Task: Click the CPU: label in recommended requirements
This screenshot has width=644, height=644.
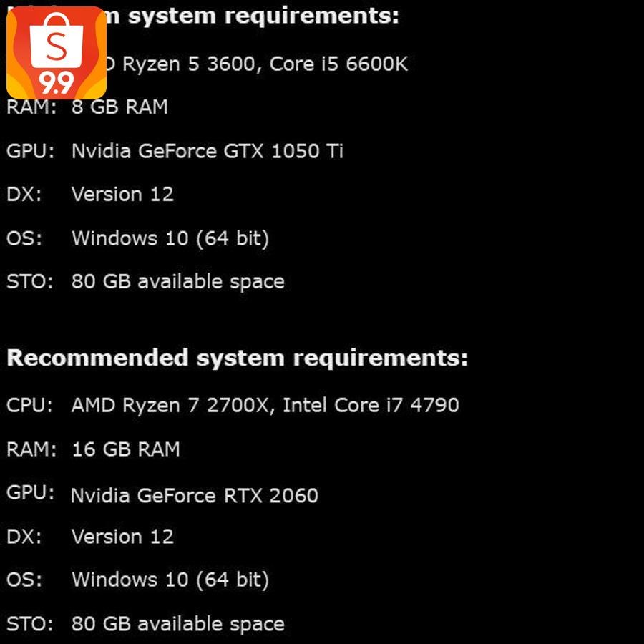Action: point(30,406)
